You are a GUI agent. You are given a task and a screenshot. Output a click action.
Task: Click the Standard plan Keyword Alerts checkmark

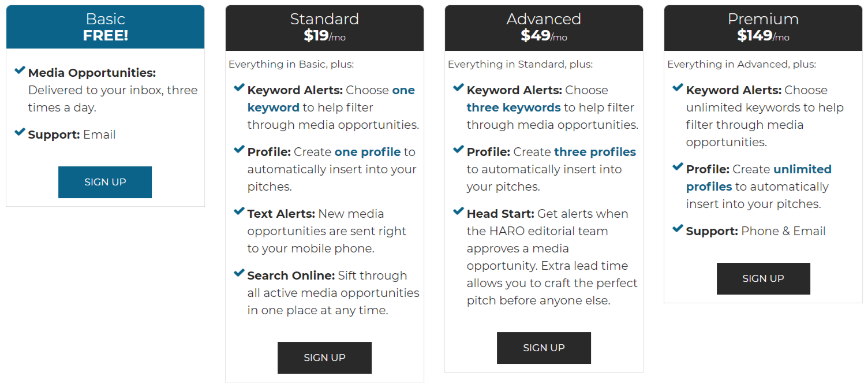[239, 87]
